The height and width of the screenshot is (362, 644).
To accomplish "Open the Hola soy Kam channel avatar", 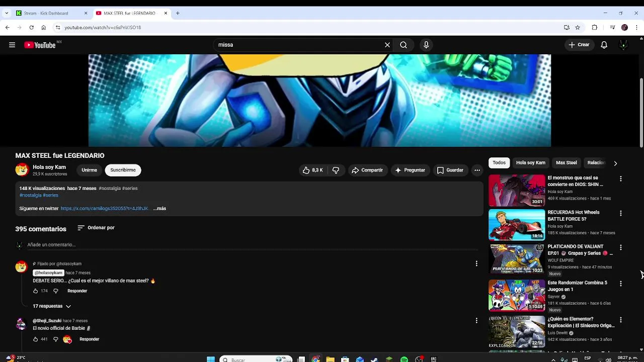I will (x=22, y=170).
